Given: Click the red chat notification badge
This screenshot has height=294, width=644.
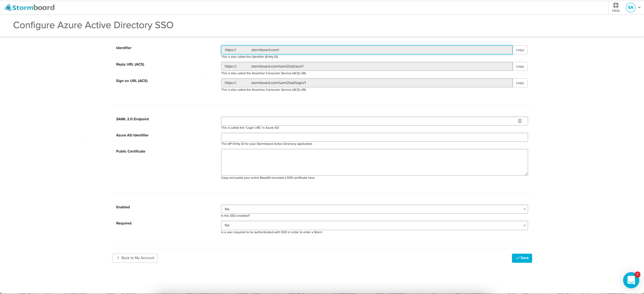Looking at the screenshot, I should click(x=637, y=275).
